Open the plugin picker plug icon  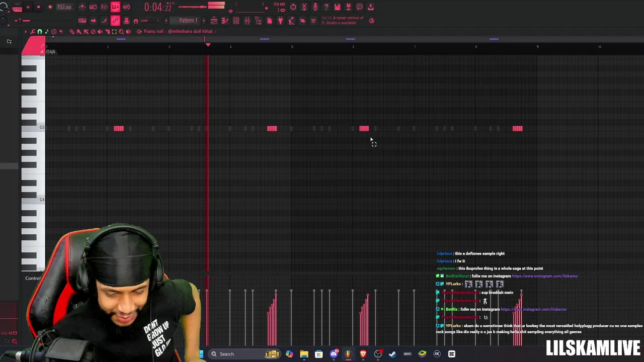[280, 21]
